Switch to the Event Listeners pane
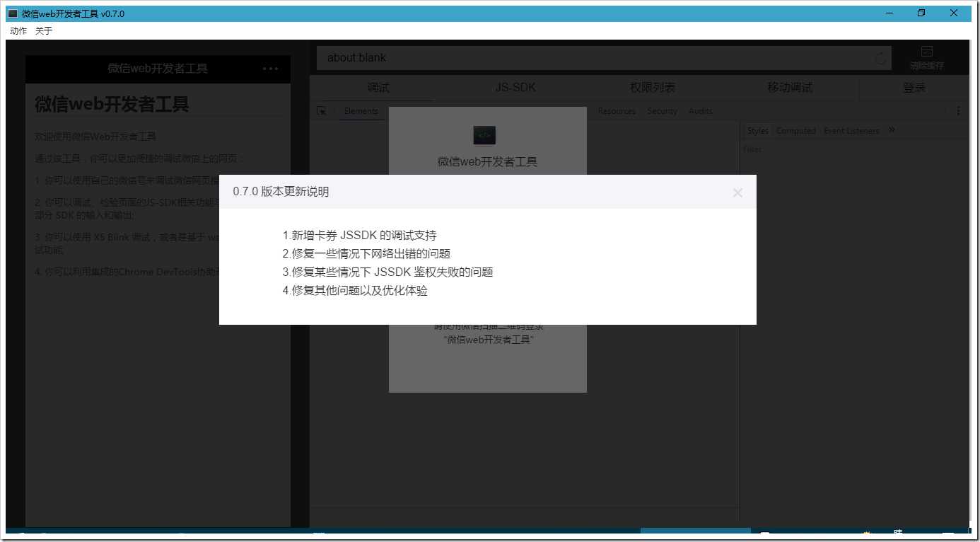Viewport: 980px width, 542px height. 851,131
